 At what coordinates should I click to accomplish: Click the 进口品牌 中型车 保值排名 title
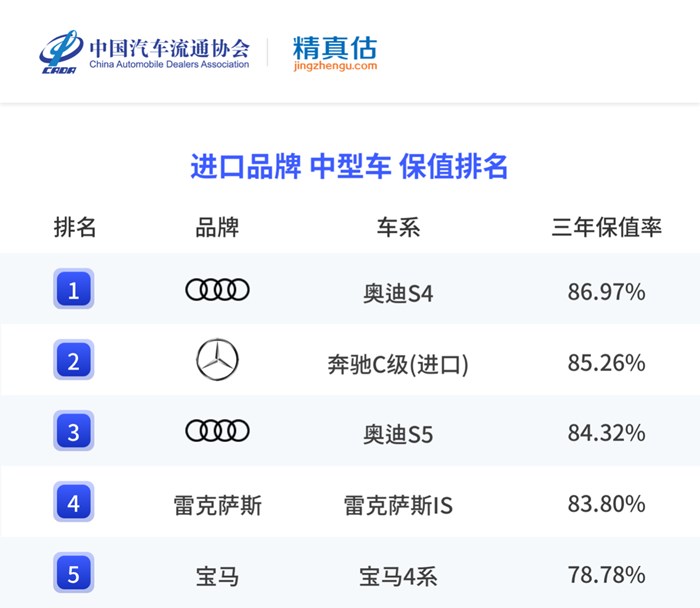[x=349, y=167]
